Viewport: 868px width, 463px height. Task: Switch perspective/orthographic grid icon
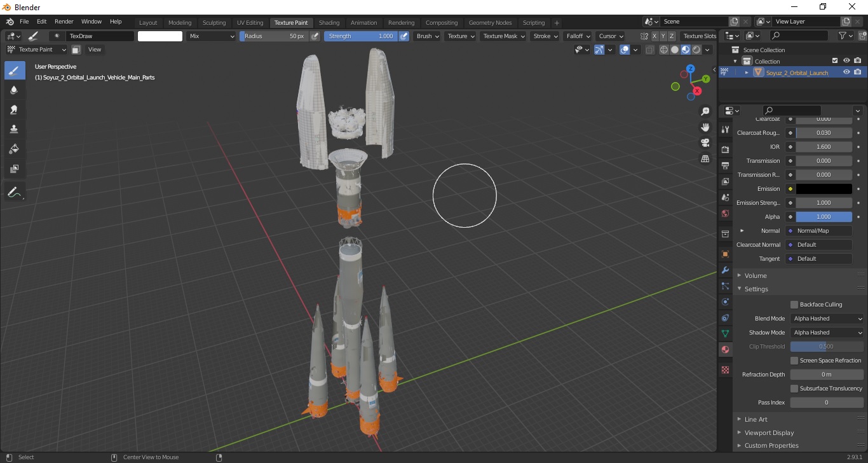pyautogui.click(x=705, y=158)
